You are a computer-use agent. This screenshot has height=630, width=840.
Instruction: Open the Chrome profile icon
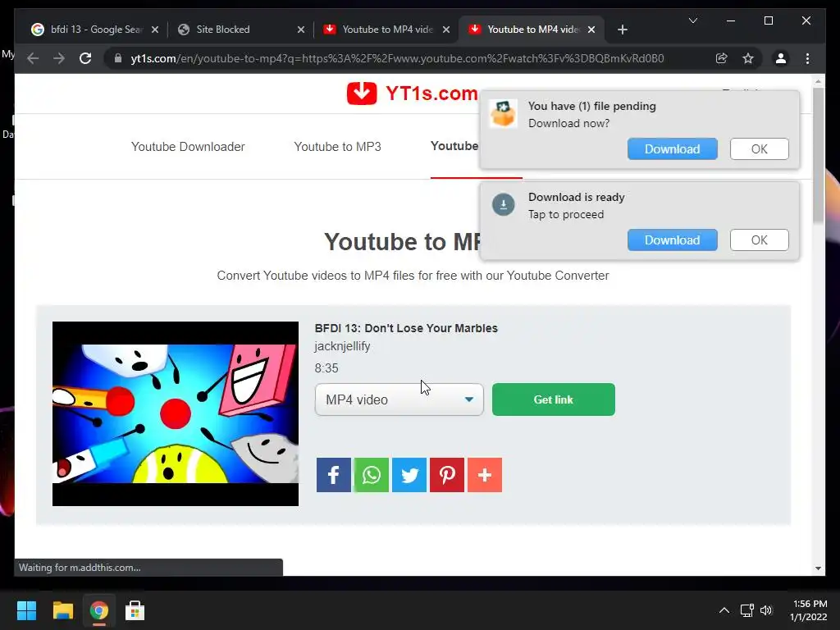click(x=781, y=58)
